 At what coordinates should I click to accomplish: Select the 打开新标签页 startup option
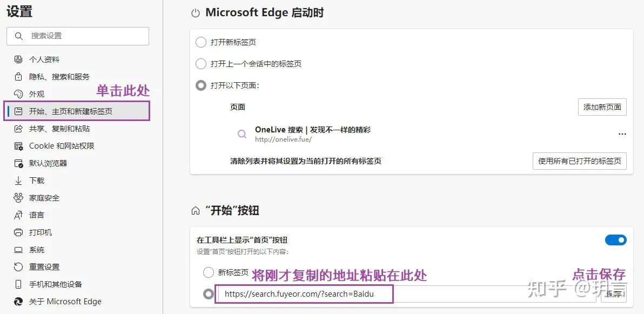(x=201, y=42)
